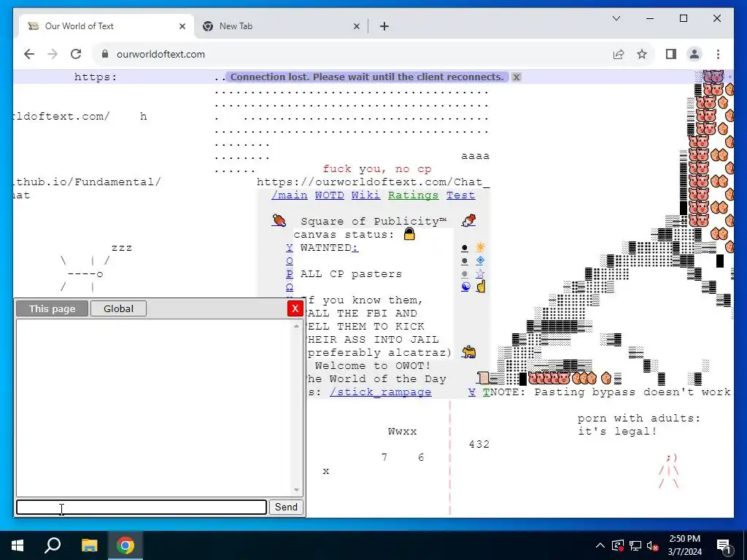Click chat scrollbar down arrow
The width and height of the screenshot is (747, 560).
pyautogui.click(x=296, y=490)
